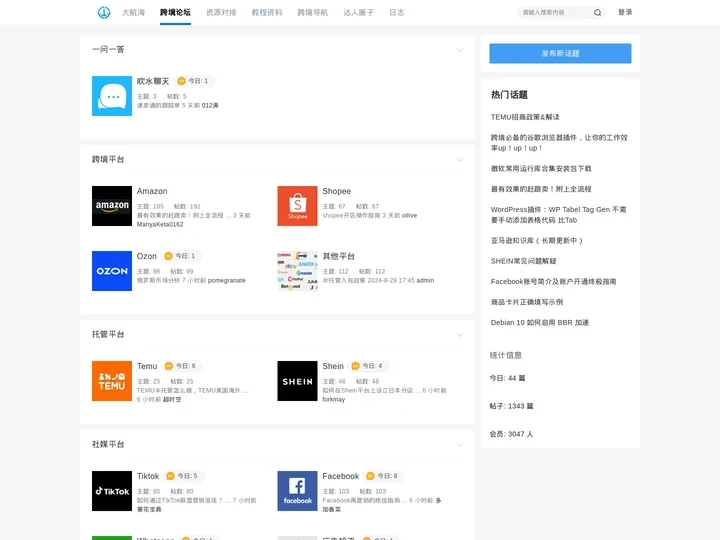The width and height of the screenshot is (720, 540).
Task: Collapse the 托管平台 section
Action: (x=459, y=335)
